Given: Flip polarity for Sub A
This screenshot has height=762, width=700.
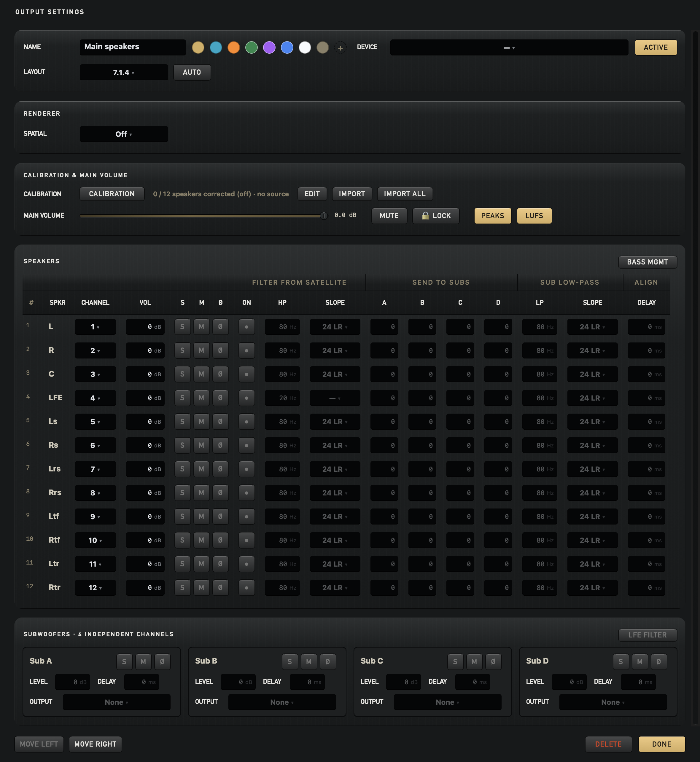Looking at the screenshot, I should pos(162,662).
